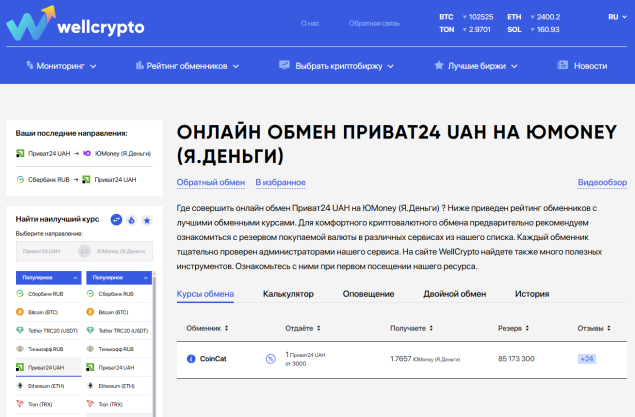Click the Сбербанк icon in recent directions
635x417 pixels.
coord(20,179)
